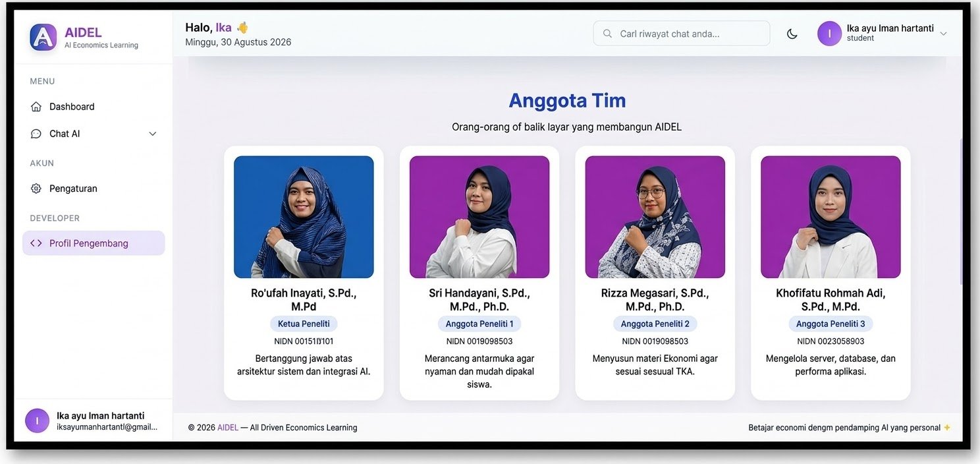Screen dimensions: 980x464
Task: Open Sri Handayani's photo
Action: (x=479, y=217)
